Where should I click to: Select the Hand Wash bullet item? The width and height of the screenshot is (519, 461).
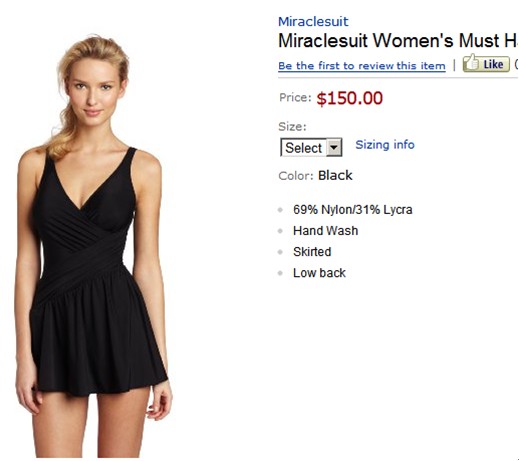pyautogui.click(x=326, y=231)
